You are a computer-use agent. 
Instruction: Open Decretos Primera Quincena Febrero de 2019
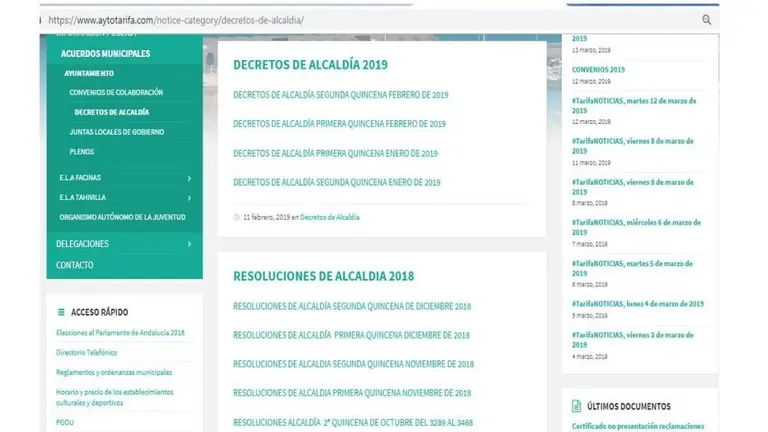[x=339, y=124]
